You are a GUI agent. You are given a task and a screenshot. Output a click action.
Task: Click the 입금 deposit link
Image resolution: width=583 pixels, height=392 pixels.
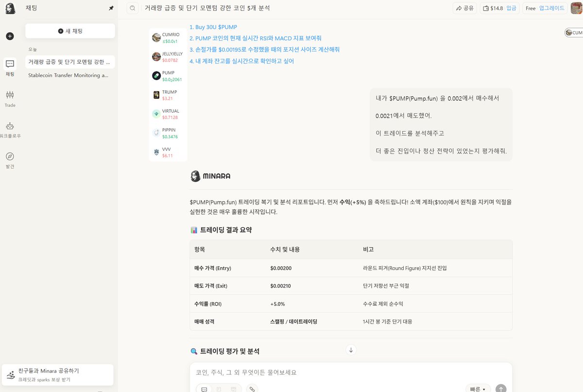(x=511, y=8)
